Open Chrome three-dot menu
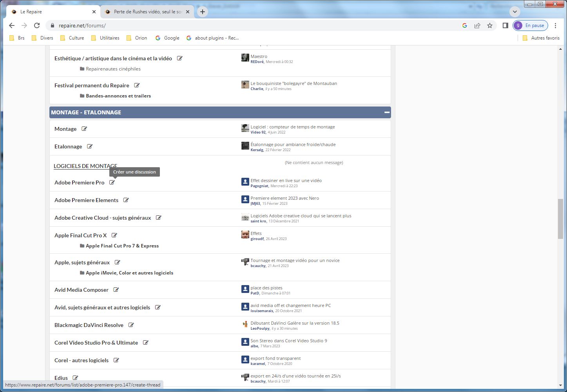Viewport: 567px width, 392px height. [555, 25]
